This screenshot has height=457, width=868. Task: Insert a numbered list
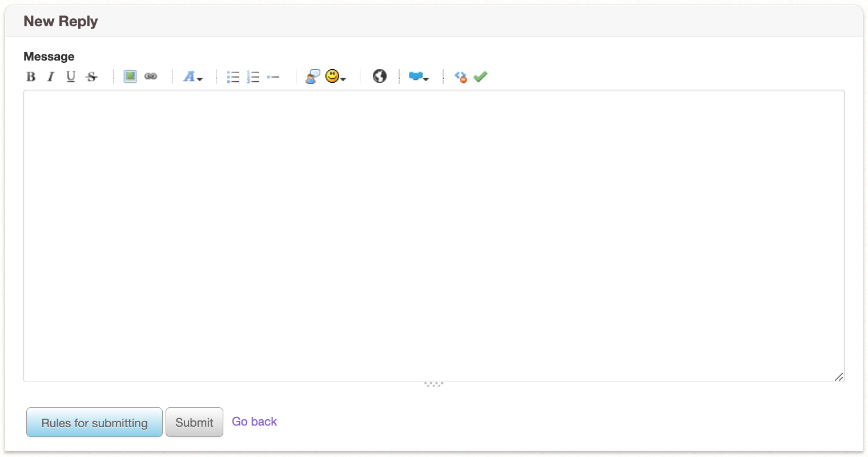tap(253, 77)
